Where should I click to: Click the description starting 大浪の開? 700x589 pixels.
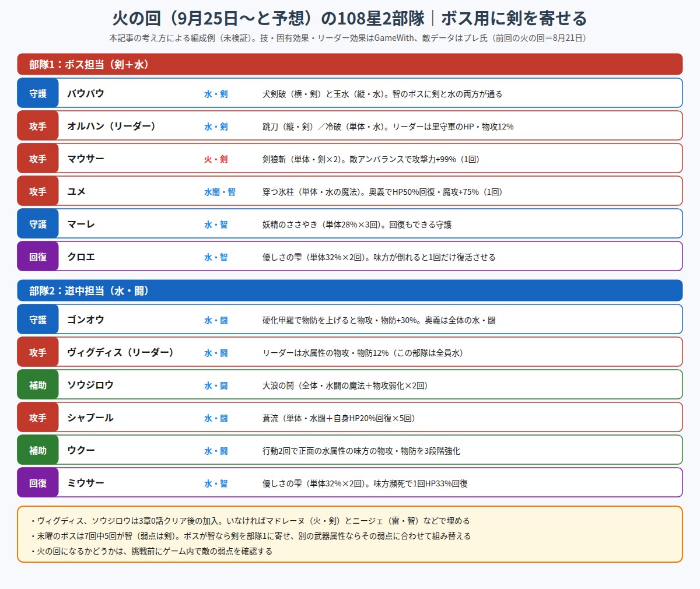345,385
